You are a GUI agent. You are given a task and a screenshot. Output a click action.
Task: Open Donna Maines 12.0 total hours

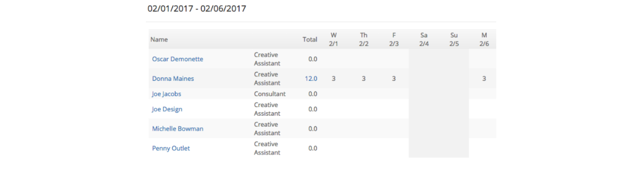point(311,79)
